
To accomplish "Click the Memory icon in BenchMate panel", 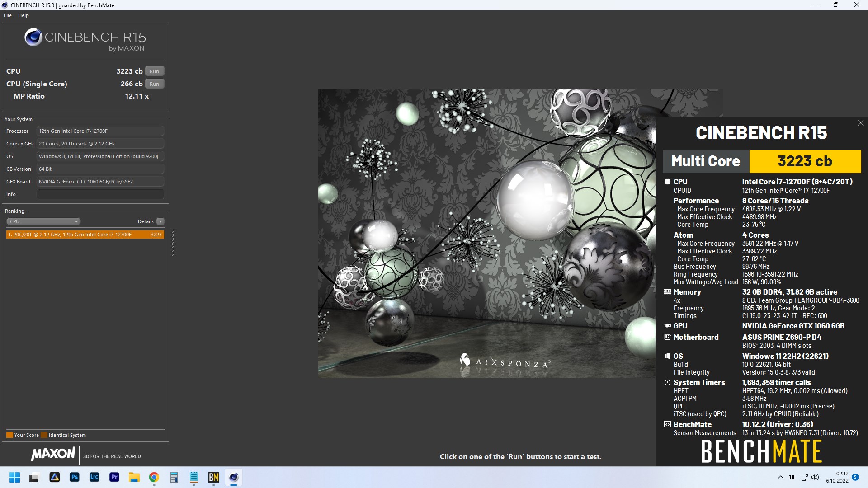I will [667, 292].
